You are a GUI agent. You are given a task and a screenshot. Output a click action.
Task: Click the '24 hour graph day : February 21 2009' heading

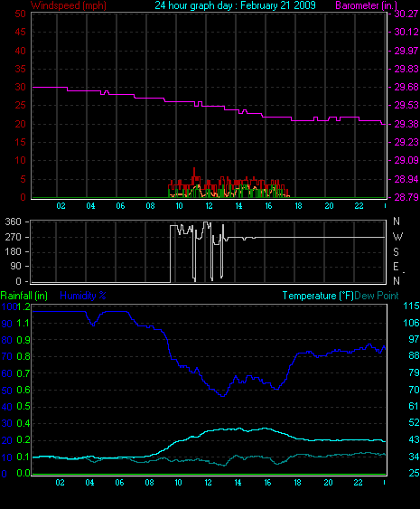click(x=235, y=5)
